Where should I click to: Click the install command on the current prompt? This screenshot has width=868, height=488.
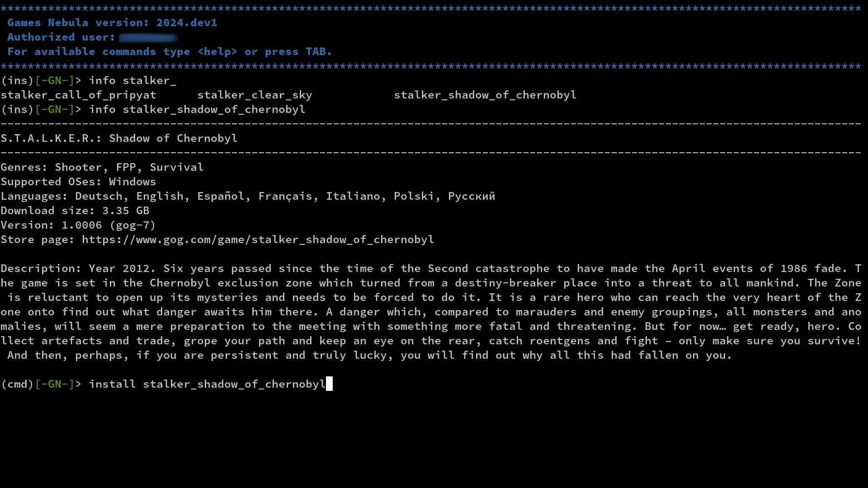[112, 384]
